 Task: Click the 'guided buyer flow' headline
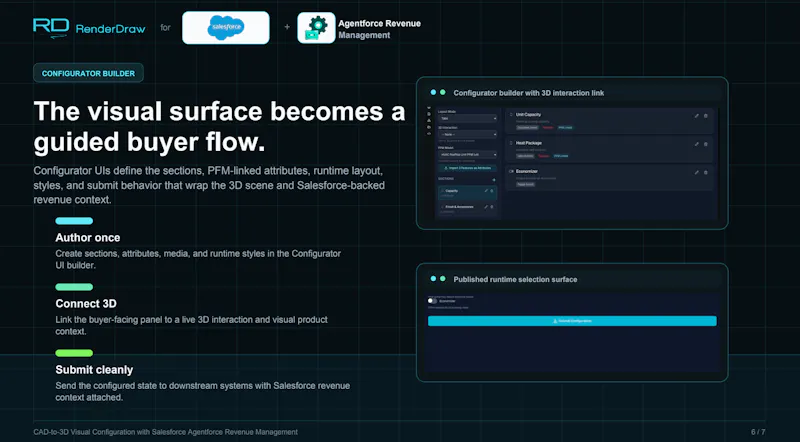(149, 142)
